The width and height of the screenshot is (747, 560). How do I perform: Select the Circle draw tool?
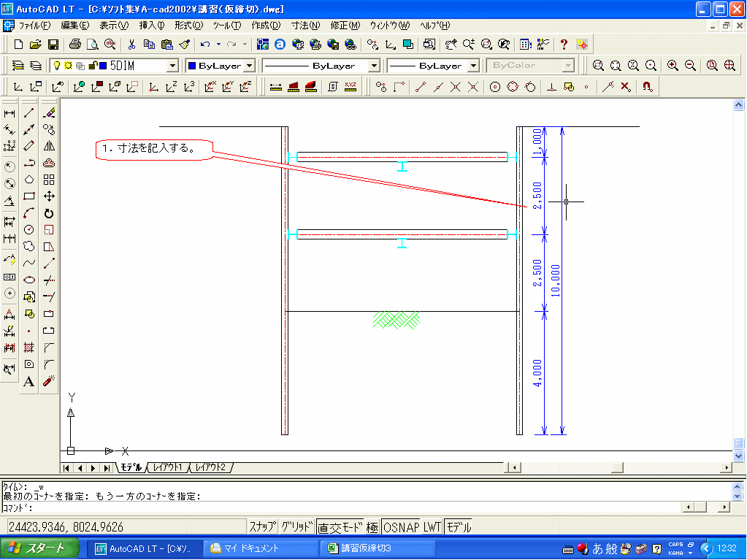click(29, 229)
